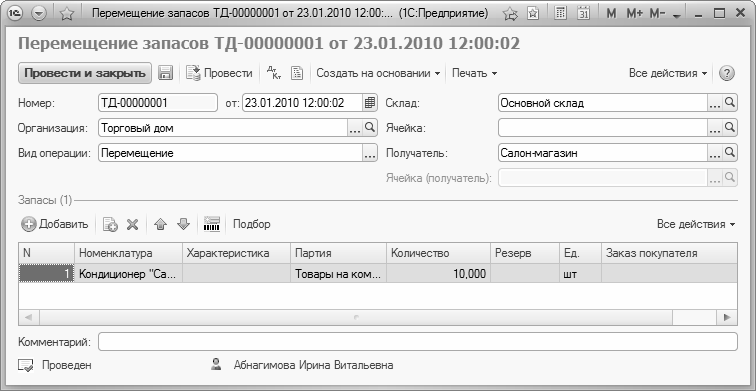Edit Номер field ТД-00000001
756x391 pixels.
[158, 103]
